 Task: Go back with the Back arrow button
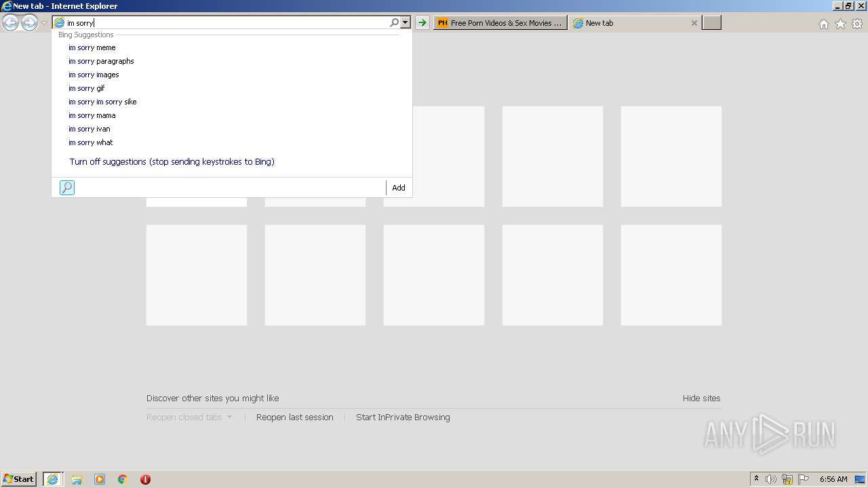(x=10, y=23)
